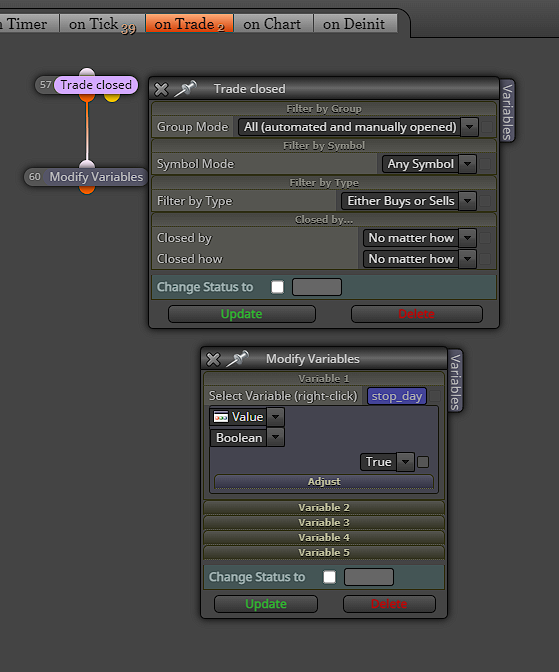Expand the Variable 4 section

(x=324, y=537)
